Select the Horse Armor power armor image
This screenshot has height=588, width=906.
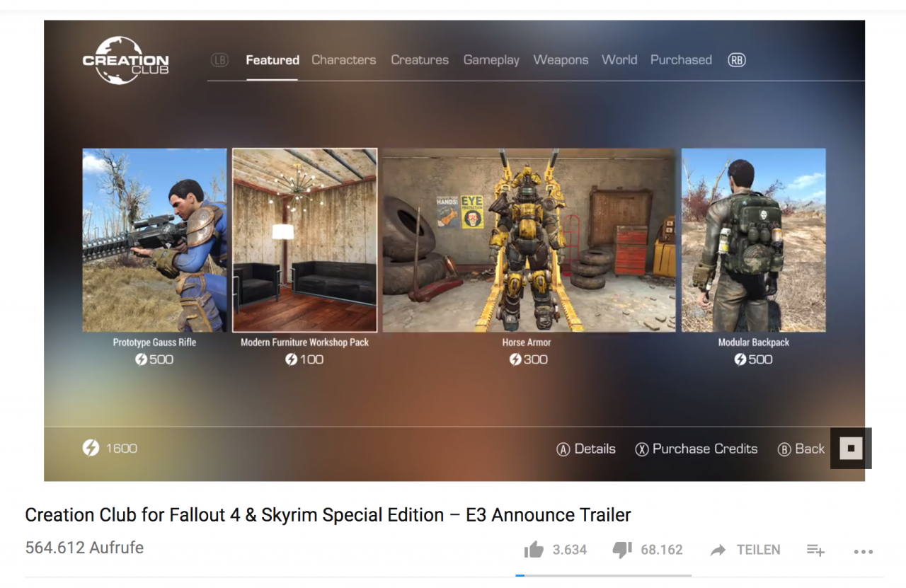(x=529, y=240)
